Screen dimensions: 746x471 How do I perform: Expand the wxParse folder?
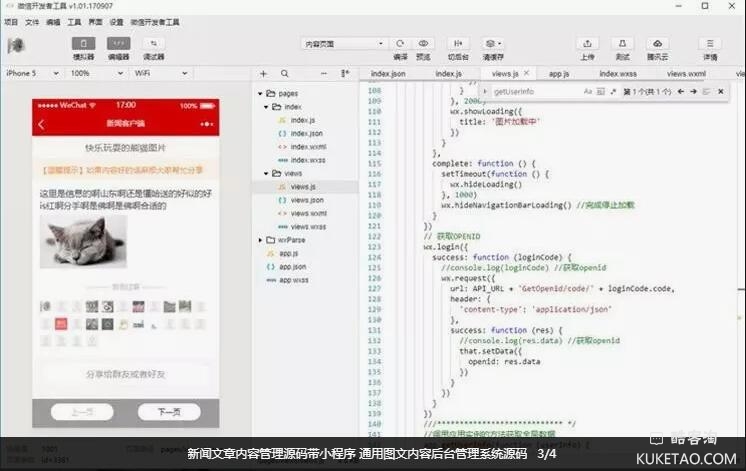coord(260,240)
